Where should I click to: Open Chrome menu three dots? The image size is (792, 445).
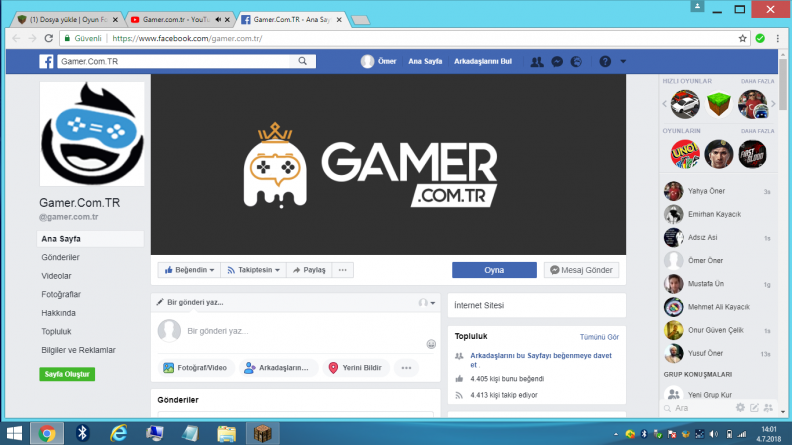point(778,38)
